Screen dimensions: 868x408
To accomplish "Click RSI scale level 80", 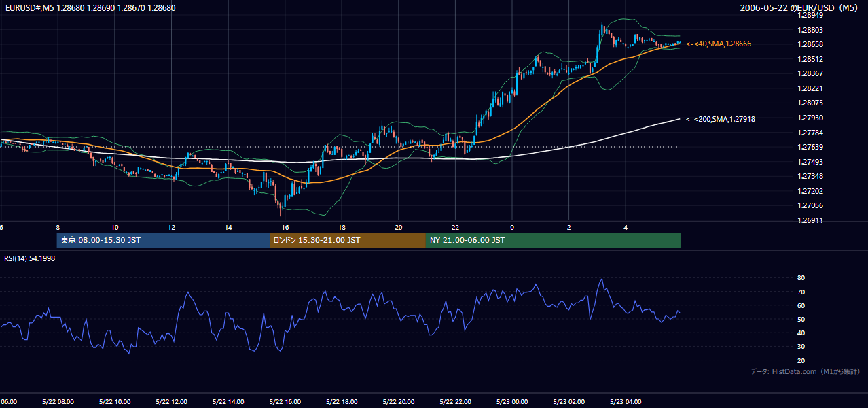I will (801, 278).
